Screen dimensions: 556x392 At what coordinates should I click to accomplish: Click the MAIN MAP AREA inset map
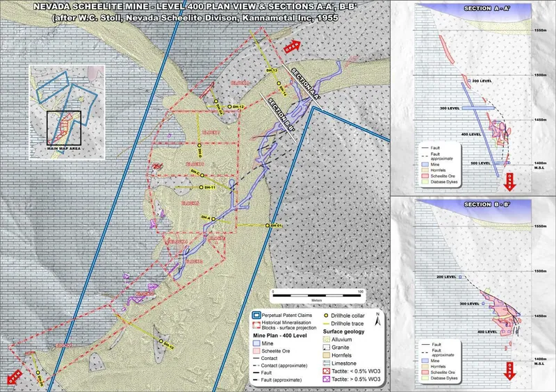point(67,113)
